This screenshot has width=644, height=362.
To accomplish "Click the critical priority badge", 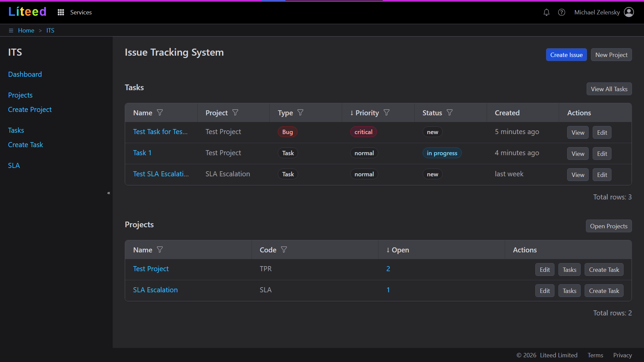I will pyautogui.click(x=363, y=132).
